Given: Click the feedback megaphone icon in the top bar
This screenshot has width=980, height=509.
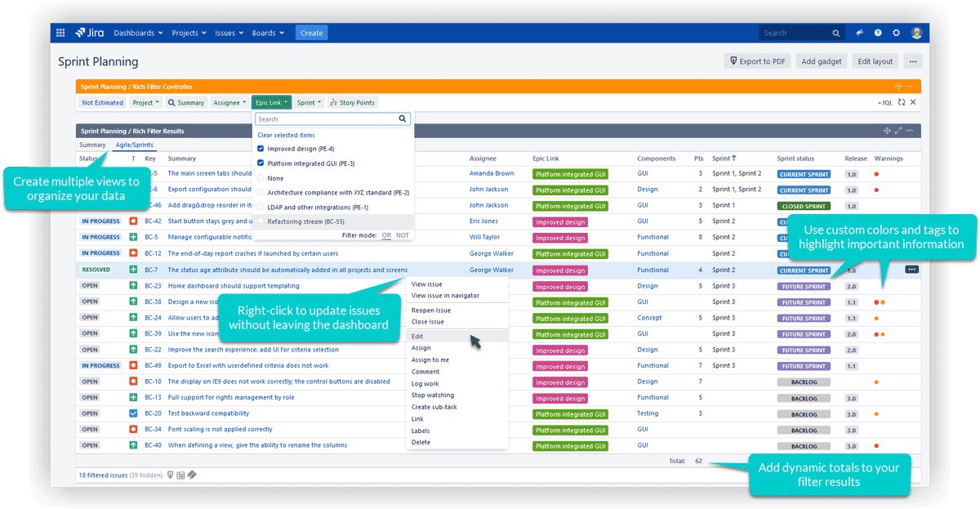Looking at the screenshot, I should [860, 33].
